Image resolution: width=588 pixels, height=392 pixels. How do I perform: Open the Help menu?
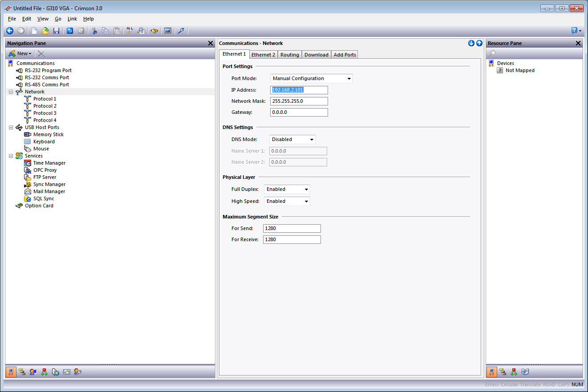coord(89,19)
